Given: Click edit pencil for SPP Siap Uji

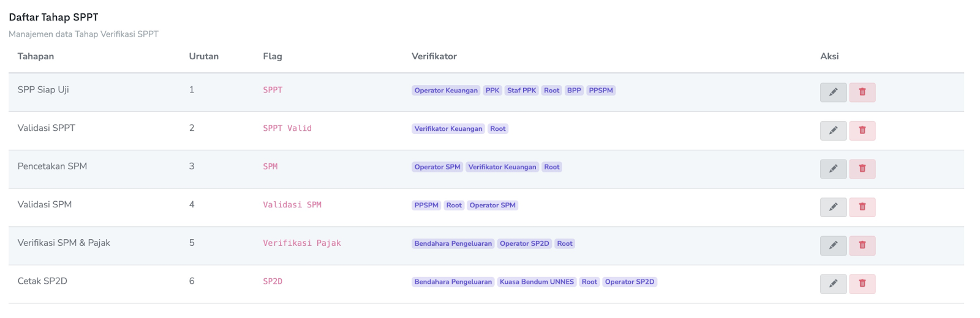Looking at the screenshot, I should pyautogui.click(x=833, y=92).
